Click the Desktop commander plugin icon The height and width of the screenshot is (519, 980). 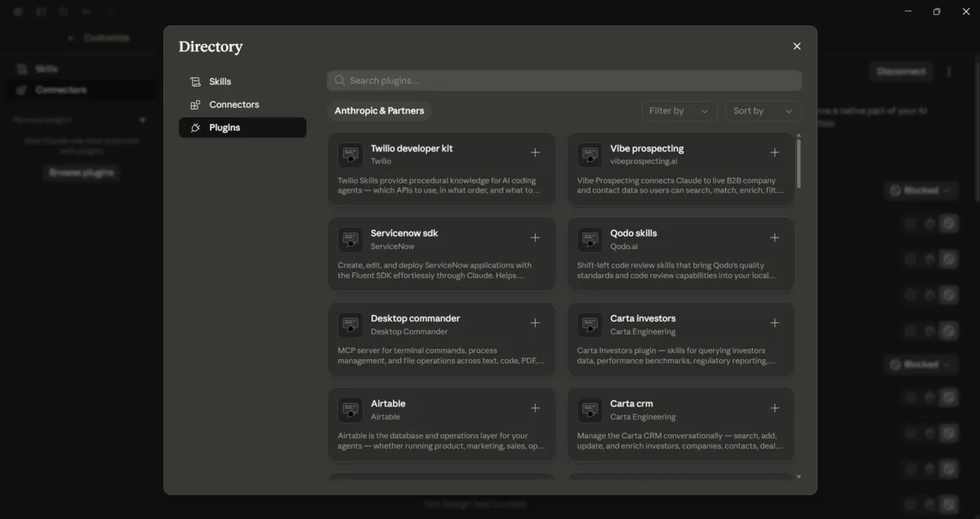pos(350,325)
